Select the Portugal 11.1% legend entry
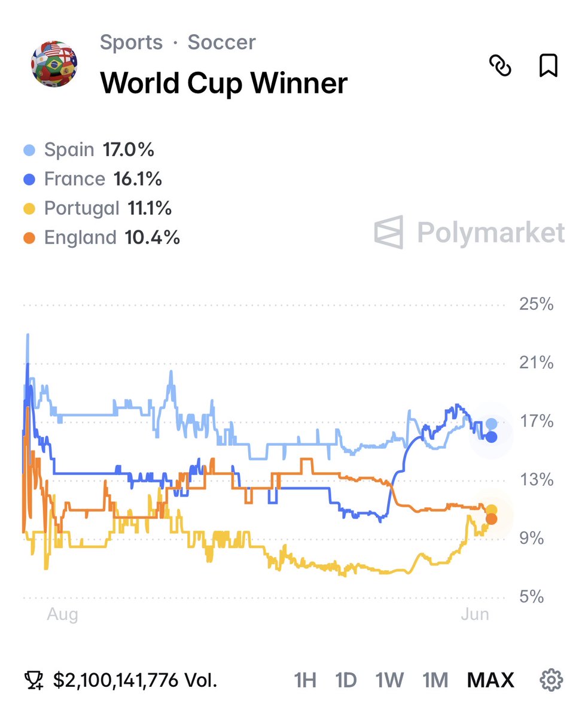Screen dimensions: 588x718 tap(99, 208)
